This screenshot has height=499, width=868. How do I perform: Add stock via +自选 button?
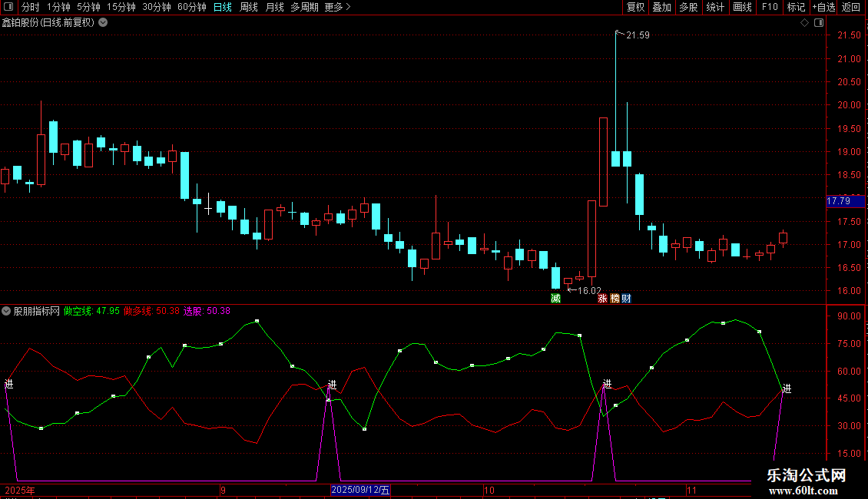(x=823, y=7)
